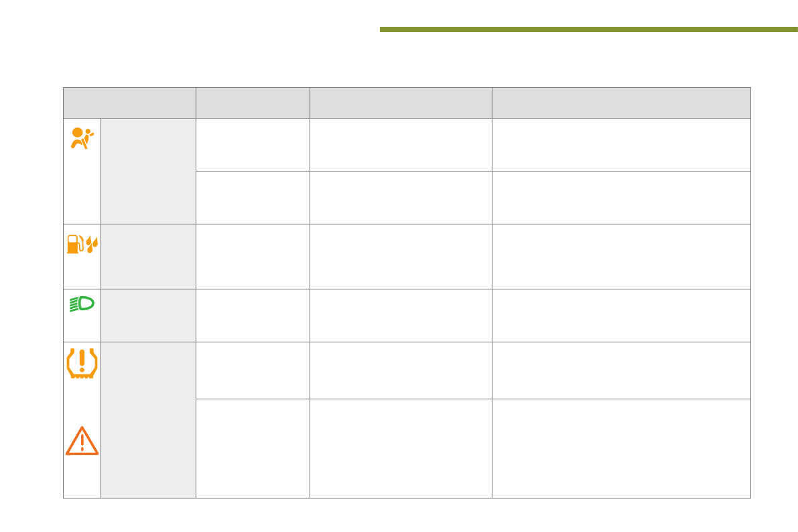Click the olive green header bar

click(588, 29)
